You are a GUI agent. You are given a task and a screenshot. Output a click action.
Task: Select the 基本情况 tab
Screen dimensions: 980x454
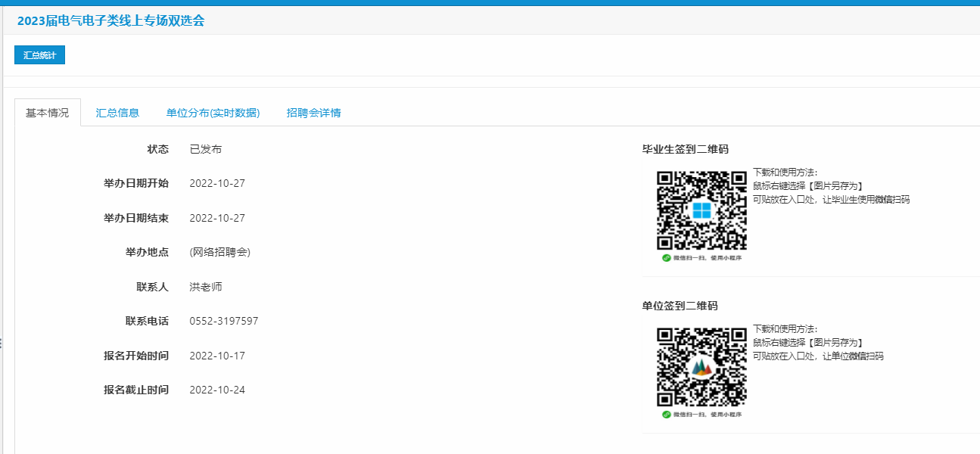click(x=48, y=113)
